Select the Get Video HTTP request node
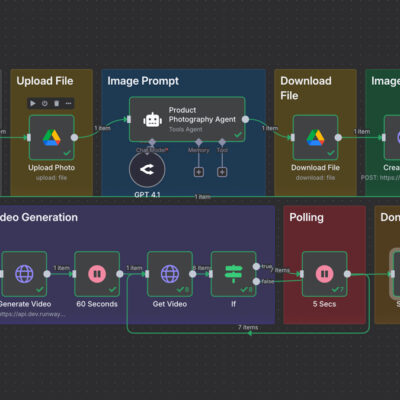Screen dimensions: 400x400 click(x=170, y=274)
